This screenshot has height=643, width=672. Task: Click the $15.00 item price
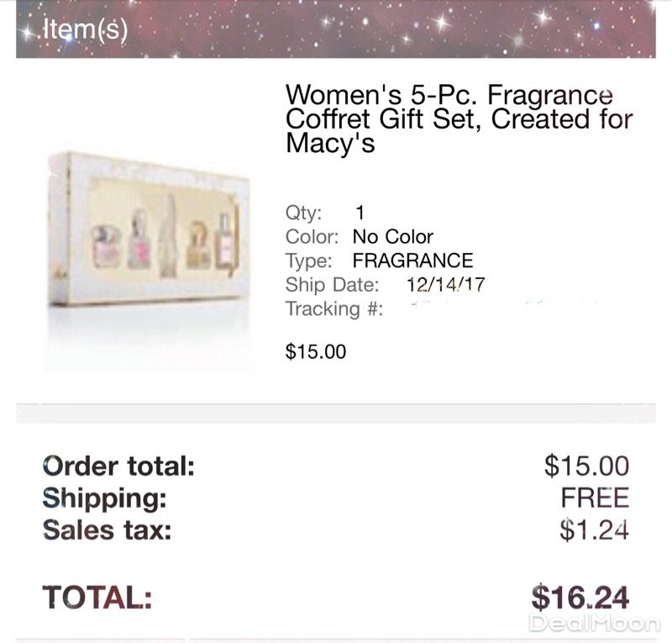click(316, 351)
